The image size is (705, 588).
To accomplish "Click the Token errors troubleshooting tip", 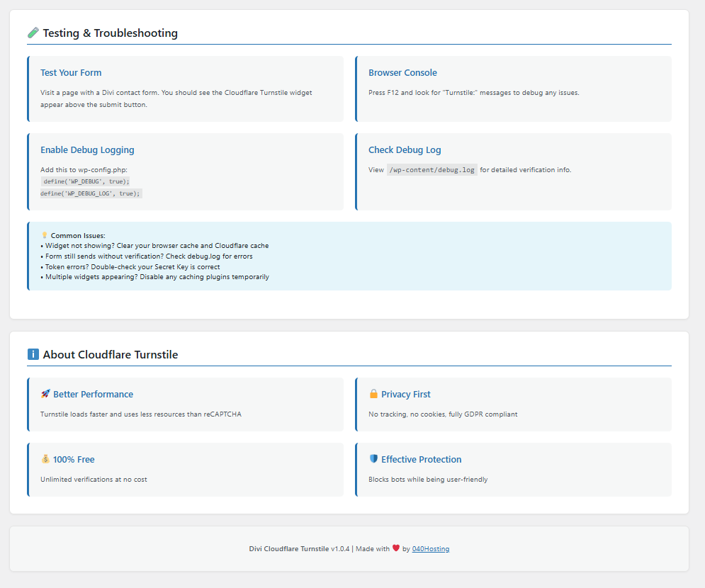I will click(x=130, y=267).
